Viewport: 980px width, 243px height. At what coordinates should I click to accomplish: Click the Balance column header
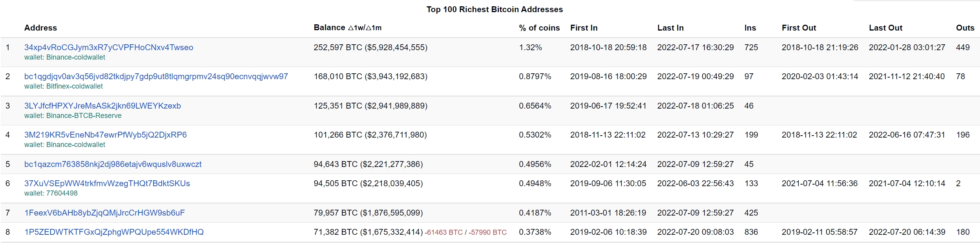329,28
